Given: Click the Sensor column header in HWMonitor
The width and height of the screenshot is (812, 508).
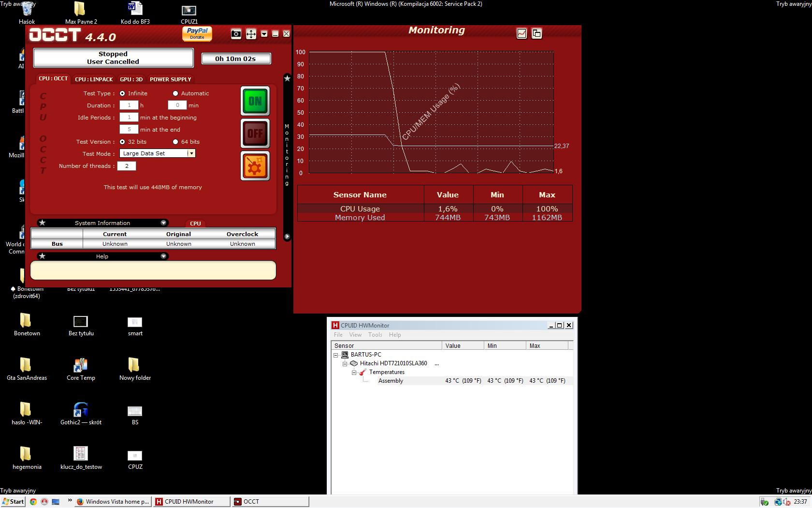Looking at the screenshot, I should pos(387,345).
